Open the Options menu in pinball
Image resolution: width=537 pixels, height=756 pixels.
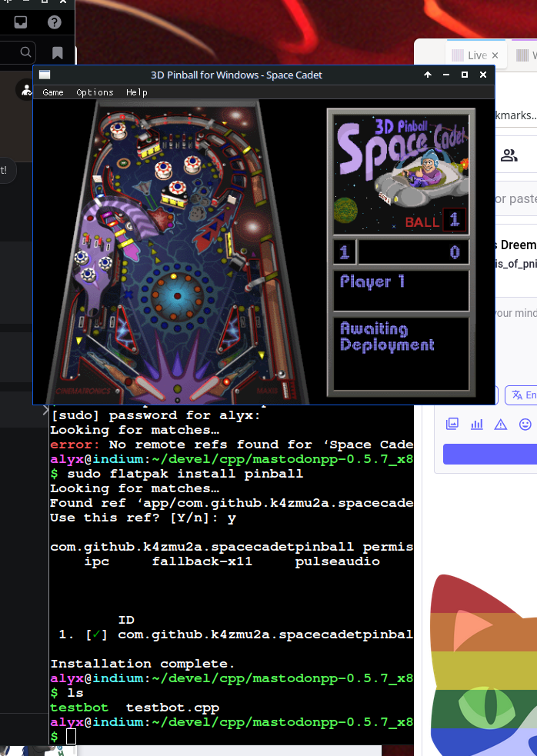point(95,92)
